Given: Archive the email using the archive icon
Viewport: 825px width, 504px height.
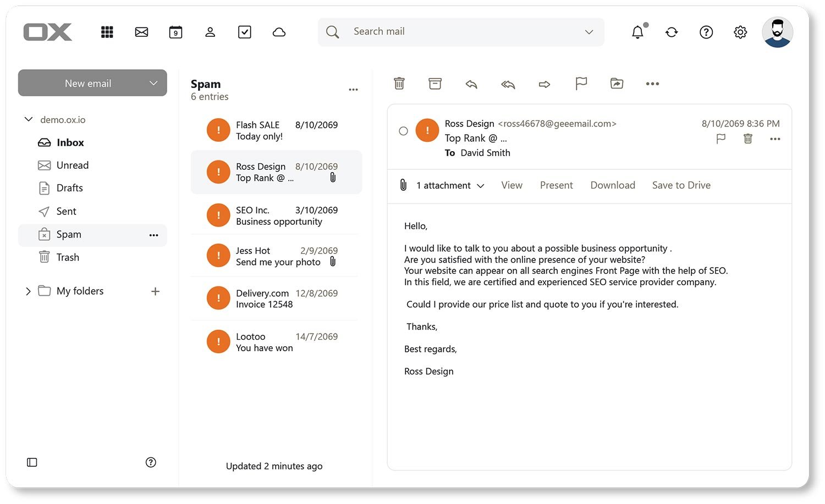Looking at the screenshot, I should tap(435, 84).
